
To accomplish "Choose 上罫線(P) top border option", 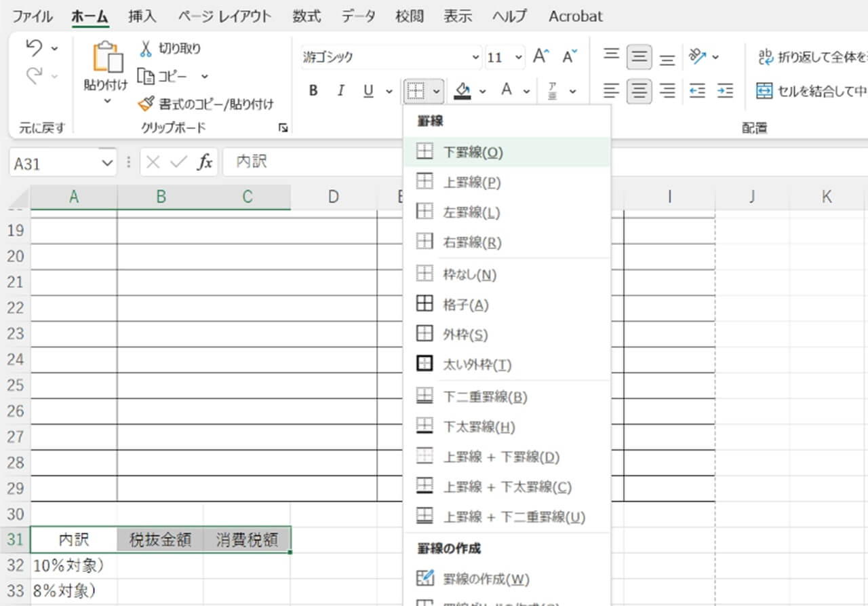I will (x=507, y=183).
